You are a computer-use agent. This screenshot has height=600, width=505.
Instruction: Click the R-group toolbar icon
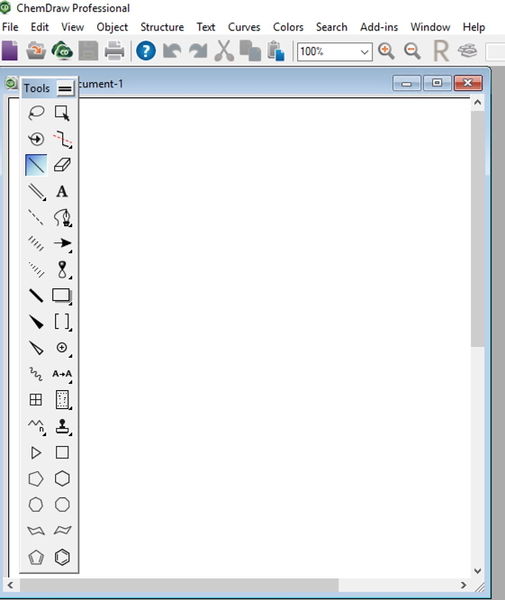(x=441, y=51)
